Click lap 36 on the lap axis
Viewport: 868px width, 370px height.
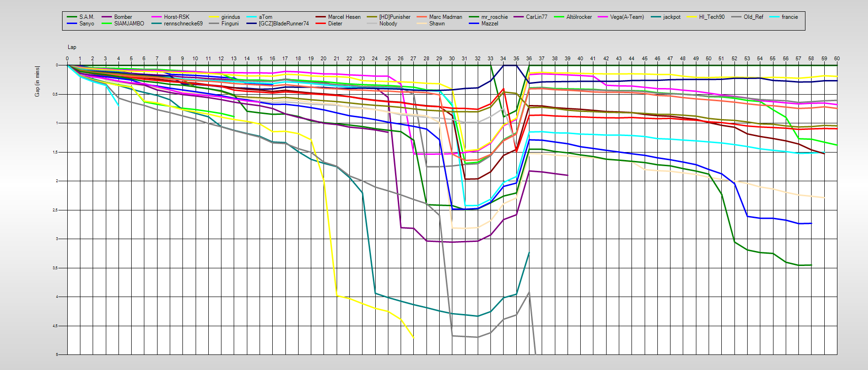click(x=529, y=58)
